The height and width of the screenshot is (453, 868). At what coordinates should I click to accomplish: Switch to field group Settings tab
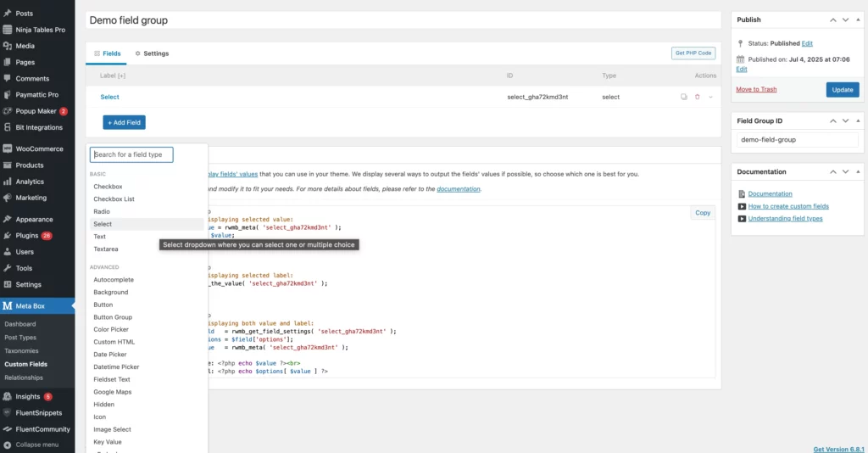click(152, 53)
